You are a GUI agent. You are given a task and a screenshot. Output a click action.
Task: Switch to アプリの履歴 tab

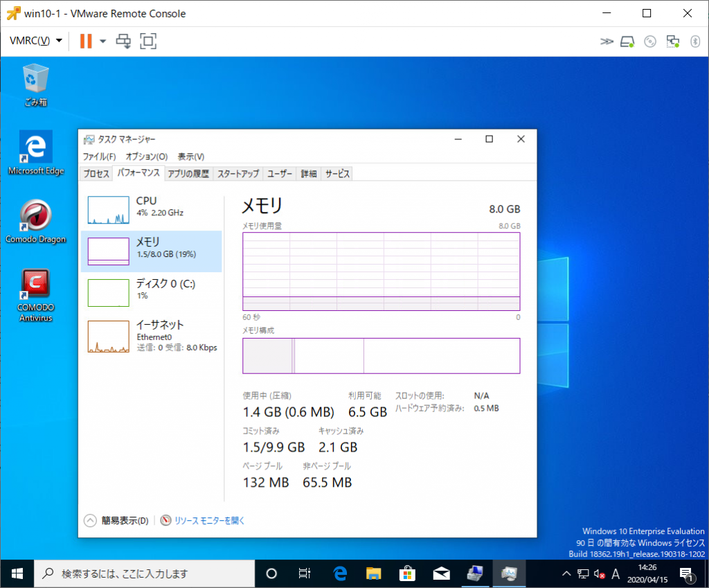tap(188, 174)
